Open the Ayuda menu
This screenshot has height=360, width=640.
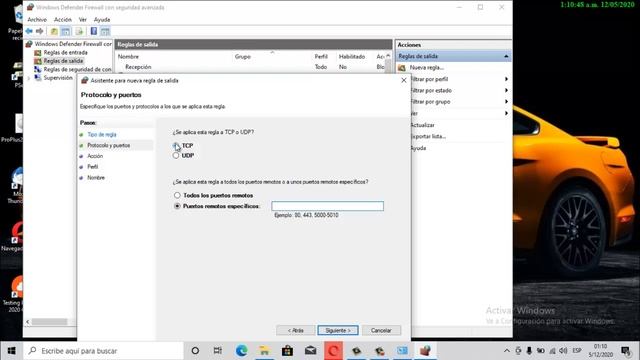pyautogui.click(x=102, y=20)
